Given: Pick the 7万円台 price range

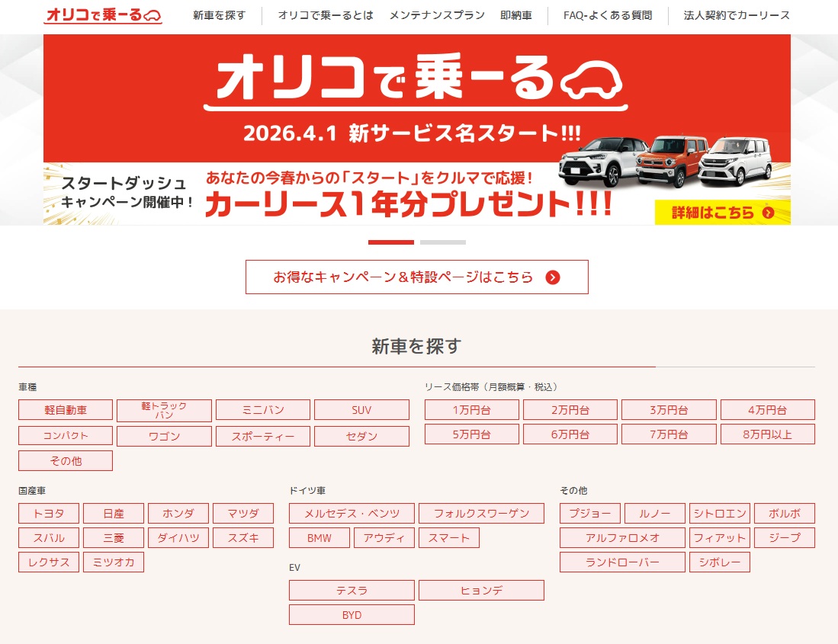Looking at the screenshot, I should [669, 434].
